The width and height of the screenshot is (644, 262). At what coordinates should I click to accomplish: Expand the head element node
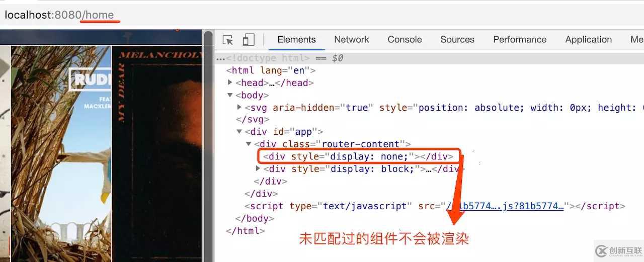pos(230,82)
